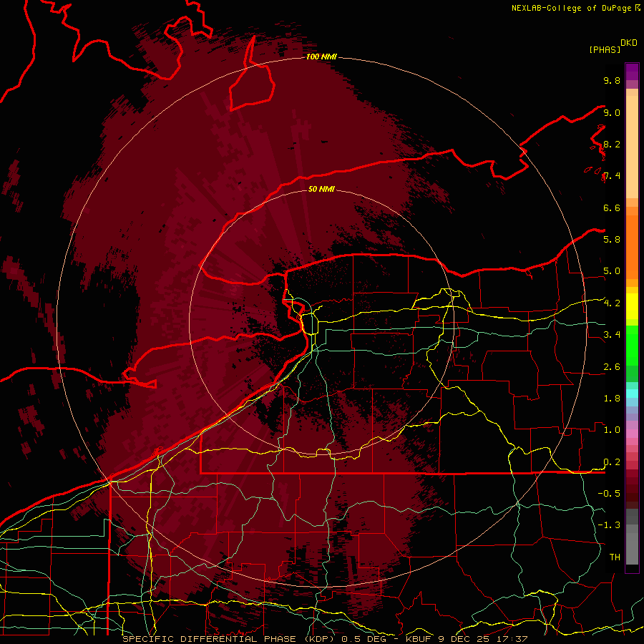
Task: Click the -1.3 scale value
Action: point(609,525)
